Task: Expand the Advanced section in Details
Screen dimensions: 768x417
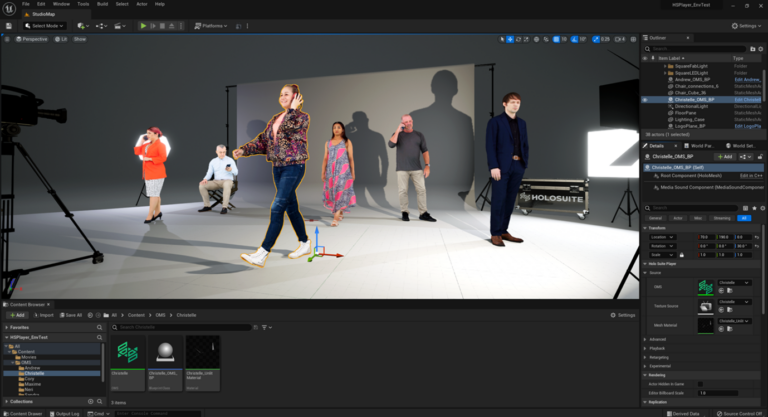Action: point(658,339)
